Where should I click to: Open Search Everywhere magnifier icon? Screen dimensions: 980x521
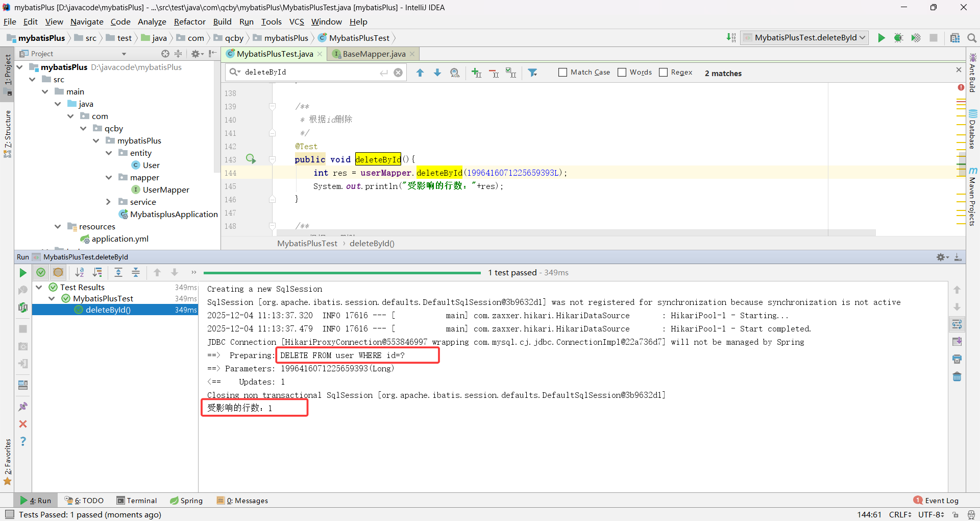tap(972, 38)
